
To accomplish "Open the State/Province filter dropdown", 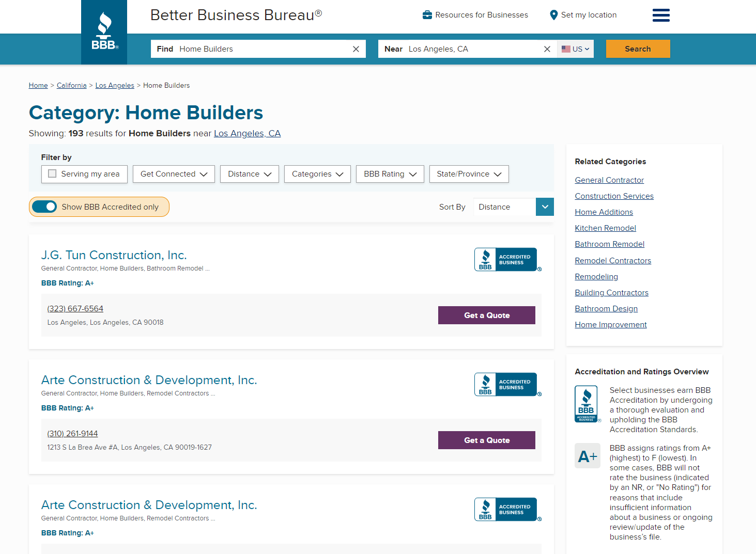I will (469, 174).
